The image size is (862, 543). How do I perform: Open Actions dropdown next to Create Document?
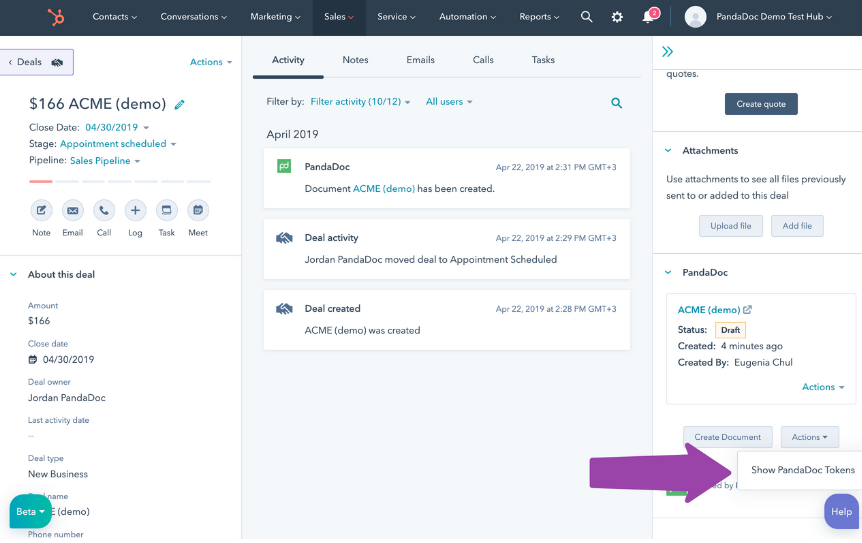(810, 437)
